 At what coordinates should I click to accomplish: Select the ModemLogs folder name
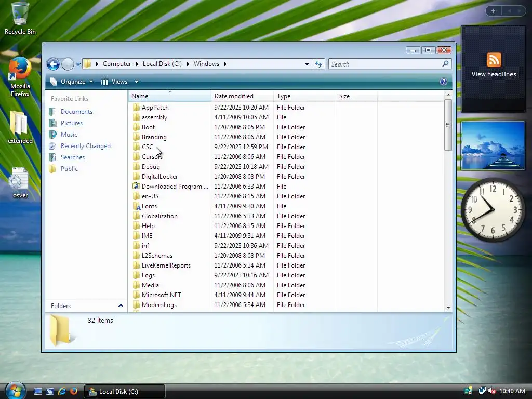pyautogui.click(x=159, y=304)
